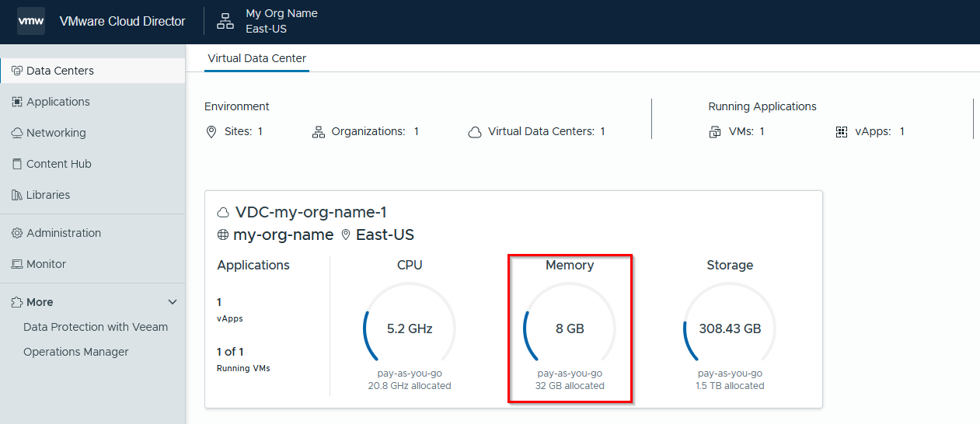
Task: Click the My Org Name header text
Action: coord(281,13)
